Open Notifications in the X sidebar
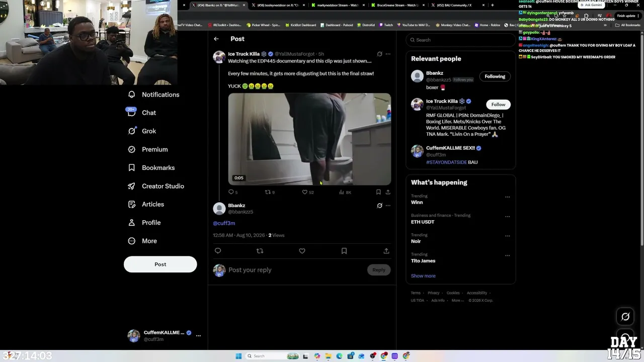This screenshot has width=644, height=362. (154, 95)
